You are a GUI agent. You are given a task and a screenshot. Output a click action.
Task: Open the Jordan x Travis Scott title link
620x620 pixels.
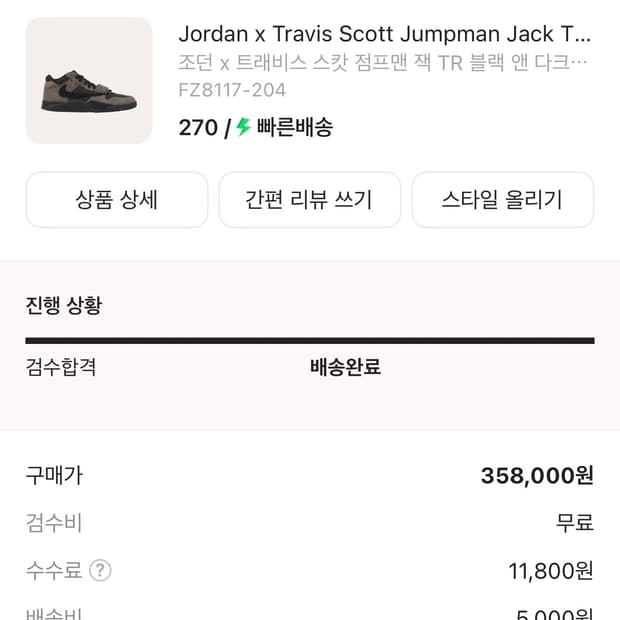(384, 34)
